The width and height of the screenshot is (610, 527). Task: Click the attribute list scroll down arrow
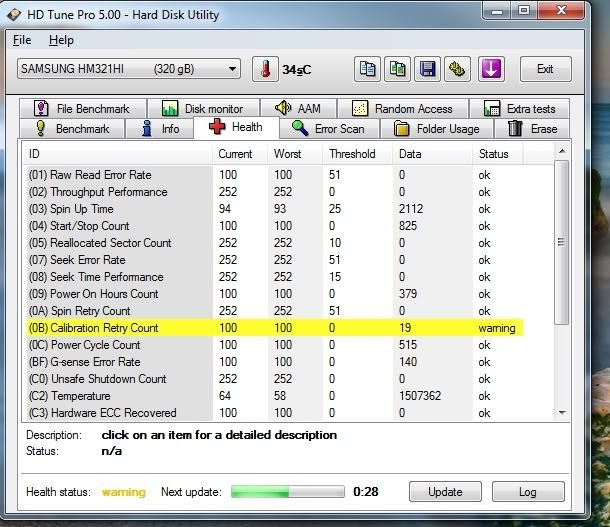(560, 412)
